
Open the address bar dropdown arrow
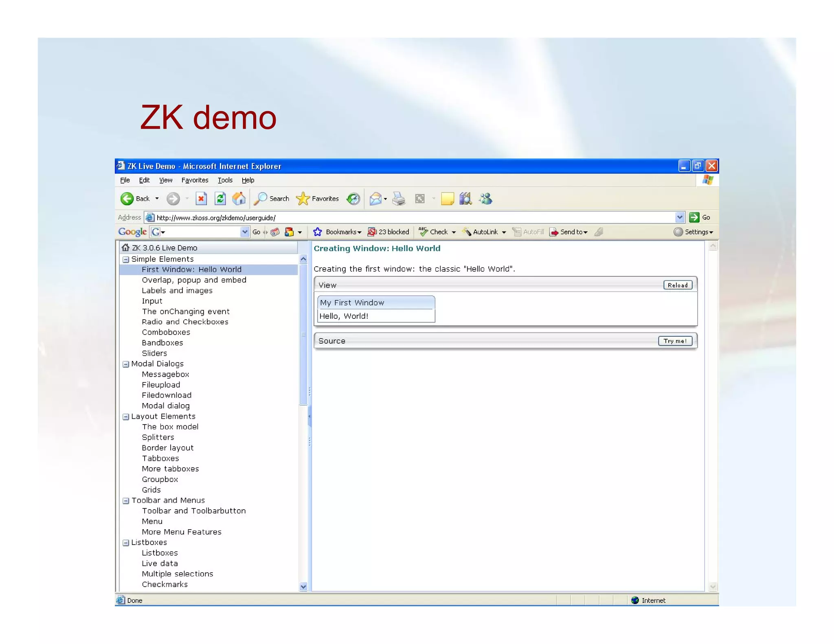pos(679,217)
